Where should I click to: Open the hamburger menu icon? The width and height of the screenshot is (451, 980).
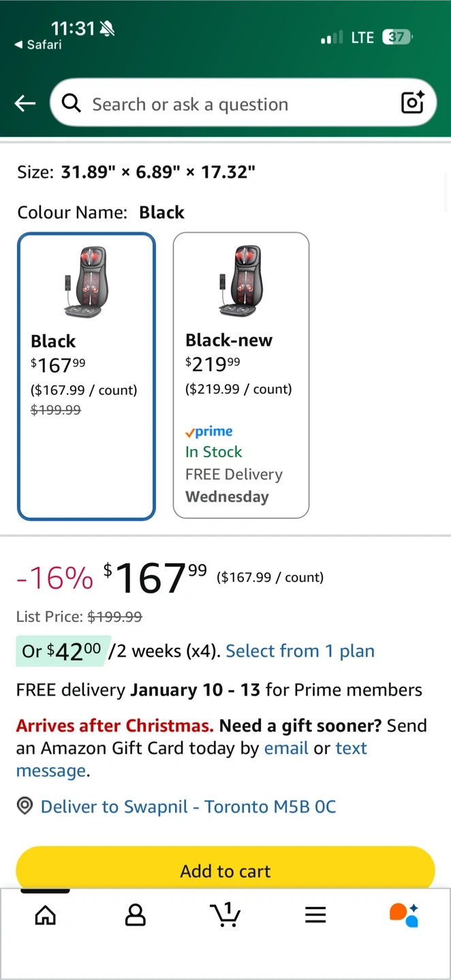tap(315, 915)
